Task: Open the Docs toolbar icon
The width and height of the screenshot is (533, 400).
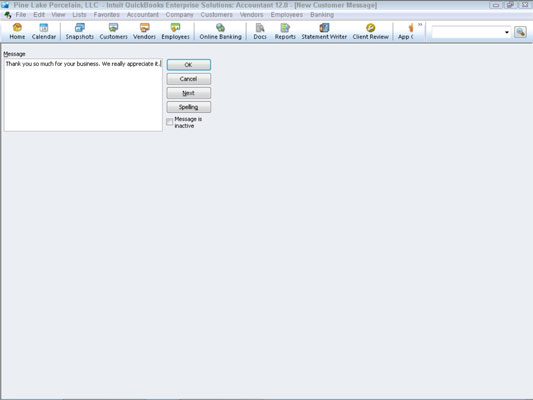Action: (260, 32)
